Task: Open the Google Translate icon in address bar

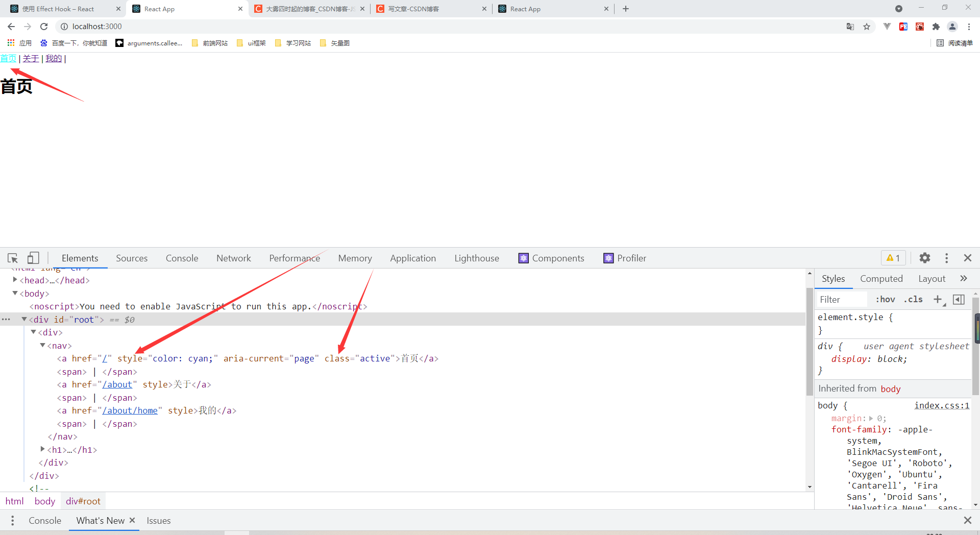Action: click(x=850, y=27)
